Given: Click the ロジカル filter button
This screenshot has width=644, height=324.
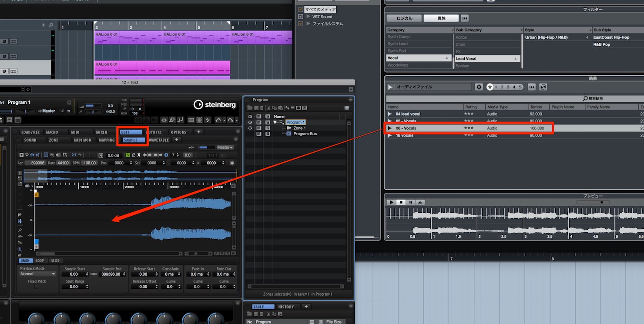Looking at the screenshot, I should coord(404,18).
